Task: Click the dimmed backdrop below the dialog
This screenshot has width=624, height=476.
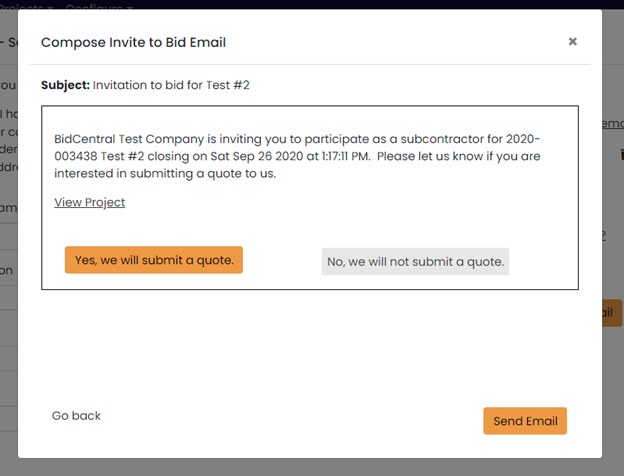Action: click(x=312, y=467)
